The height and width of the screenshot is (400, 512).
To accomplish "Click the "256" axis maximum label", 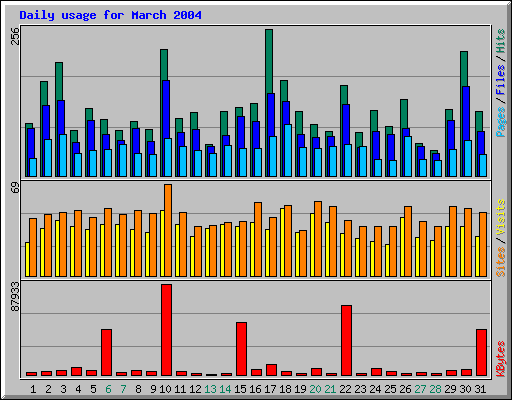I will coord(15,36).
